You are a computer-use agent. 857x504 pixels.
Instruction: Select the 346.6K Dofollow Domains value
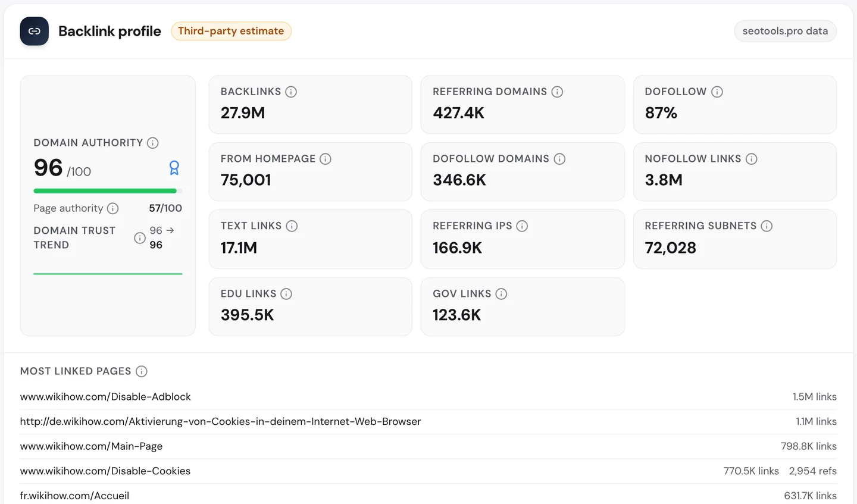459,180
